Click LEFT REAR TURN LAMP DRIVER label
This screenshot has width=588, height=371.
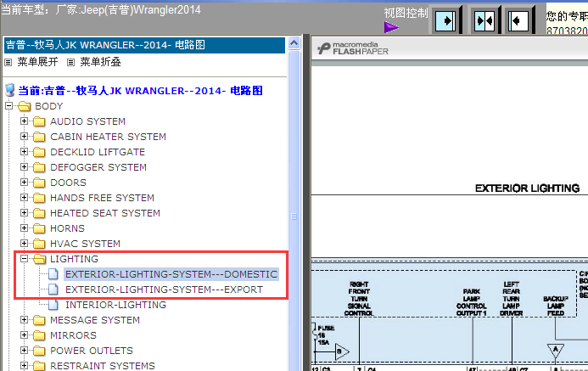[511, 299]
